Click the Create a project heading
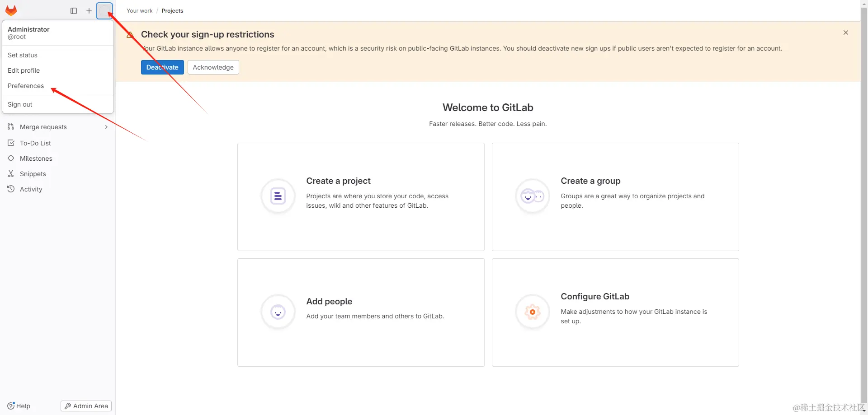 tap(339, 181)
